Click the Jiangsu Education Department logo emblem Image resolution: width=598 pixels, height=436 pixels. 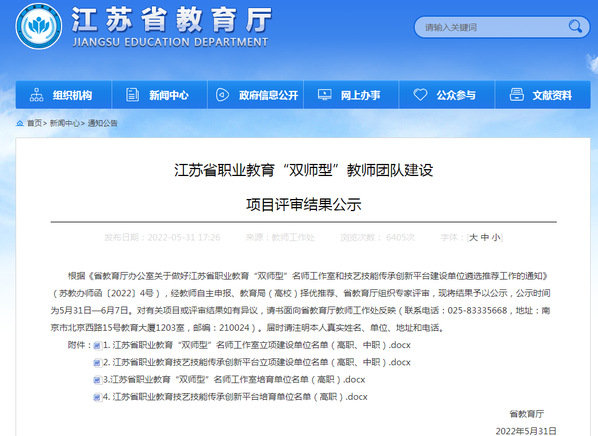[x=39, y=26]
